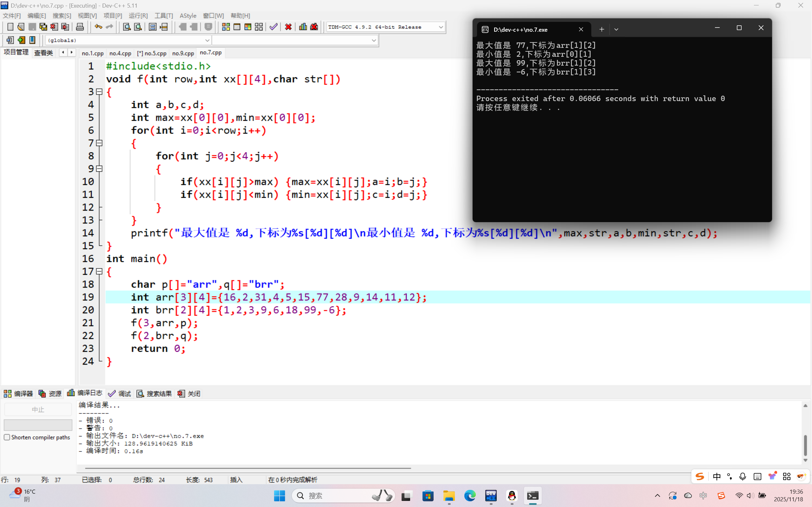This screenshot has height=507, width=812.
Task: Click the Print toolbar icon
Action: tap(80, 27)
